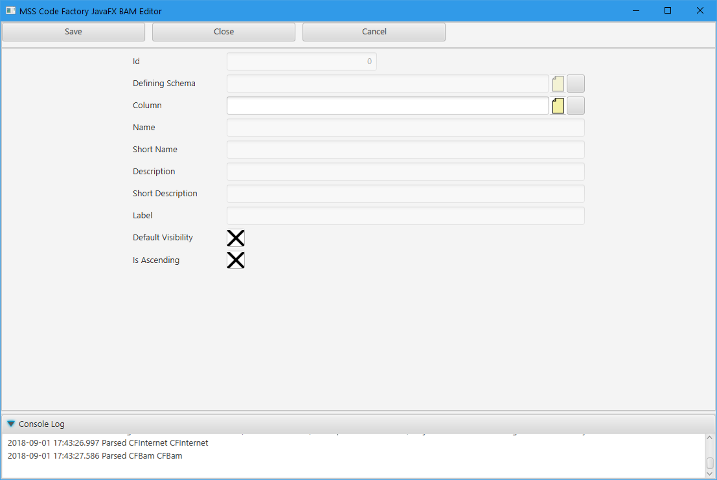Click the app icon in title bar
717x480 pixels.
click(x=9, y=10)
